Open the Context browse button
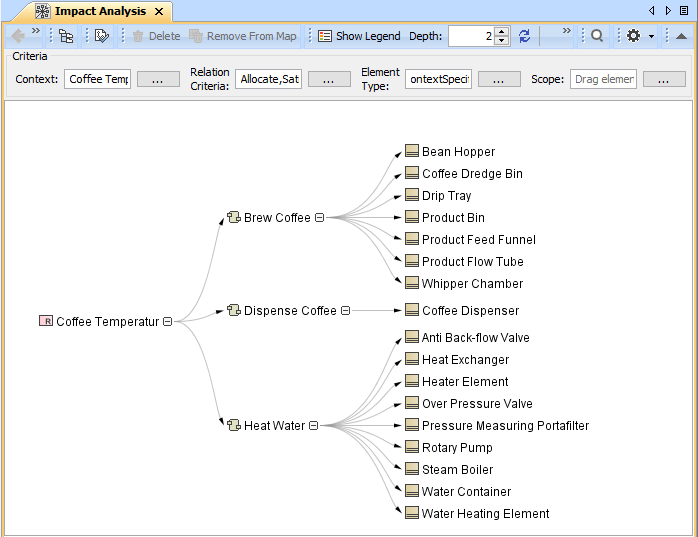 point(158,79)
